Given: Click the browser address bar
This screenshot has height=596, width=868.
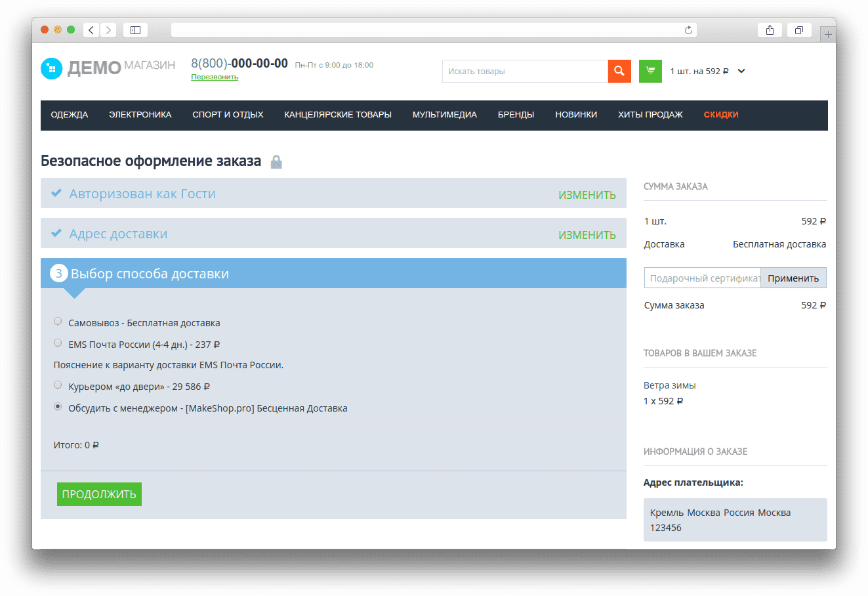Looking at the screenshot, I should pyautogui.click(x=434, y=30).
